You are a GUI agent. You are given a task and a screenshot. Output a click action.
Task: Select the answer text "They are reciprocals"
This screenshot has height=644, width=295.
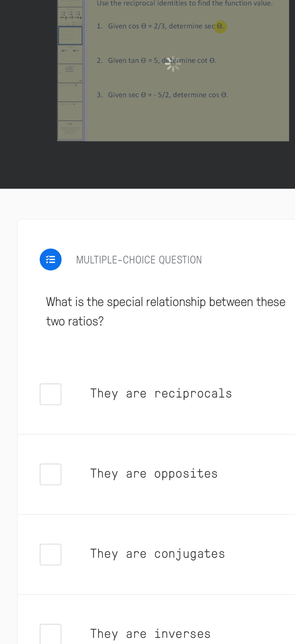pos(161,394)
